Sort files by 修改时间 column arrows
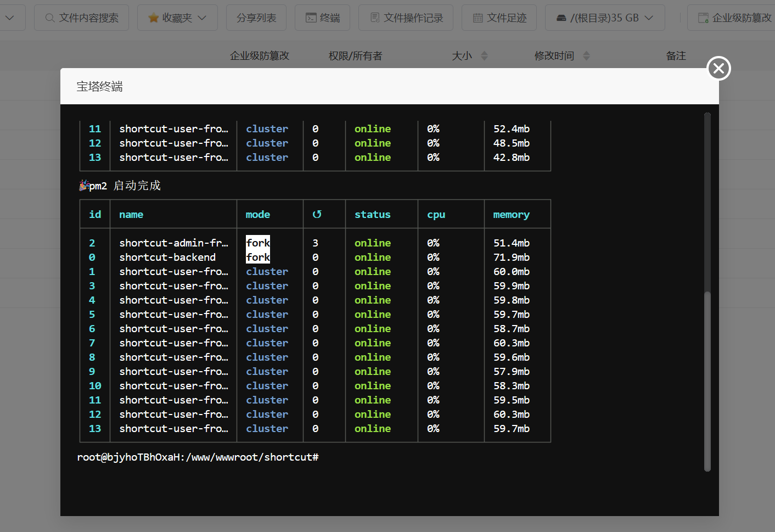 click(586, 55)
